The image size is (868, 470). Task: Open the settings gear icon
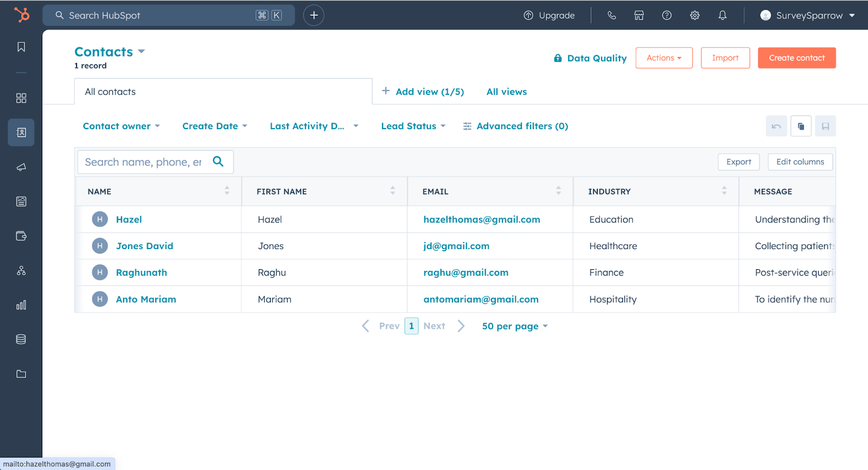694,15
